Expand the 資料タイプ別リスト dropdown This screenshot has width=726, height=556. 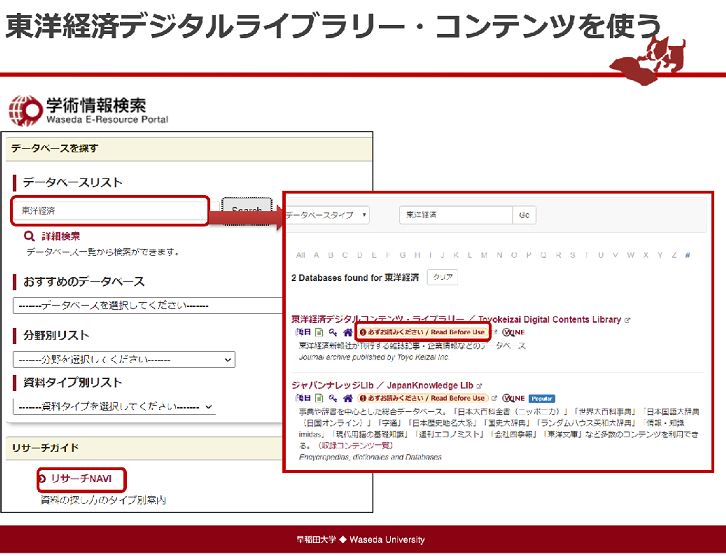click(x=114, y=406)
